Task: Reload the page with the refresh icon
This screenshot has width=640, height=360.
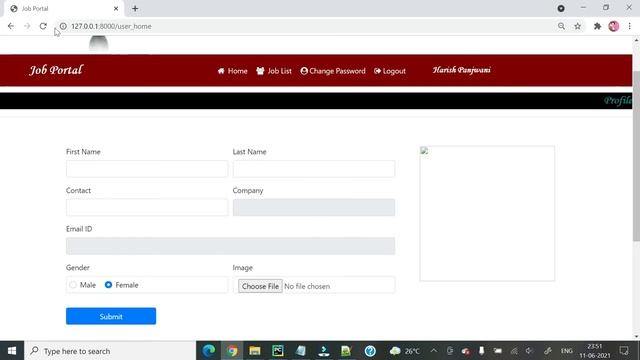Action: point(43,26)
